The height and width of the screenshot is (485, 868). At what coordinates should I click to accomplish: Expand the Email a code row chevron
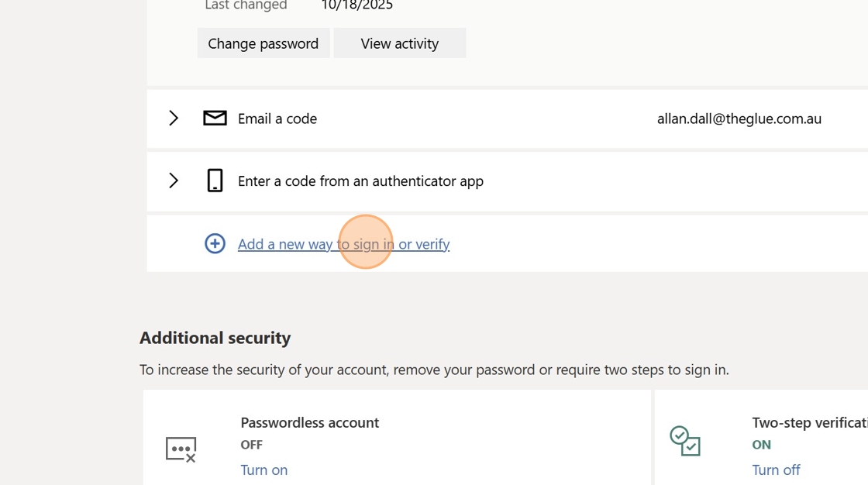(174, 119)
